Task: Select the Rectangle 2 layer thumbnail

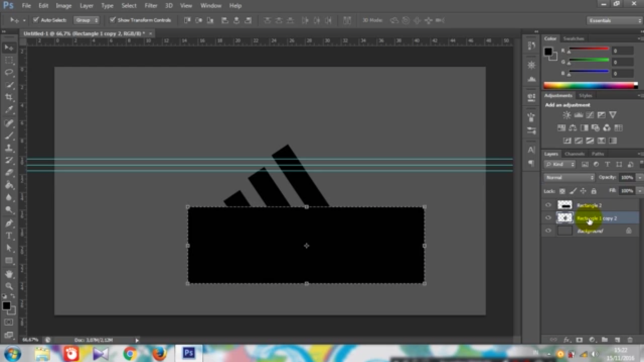Action: pyautogui.click(x=565, y=205)
